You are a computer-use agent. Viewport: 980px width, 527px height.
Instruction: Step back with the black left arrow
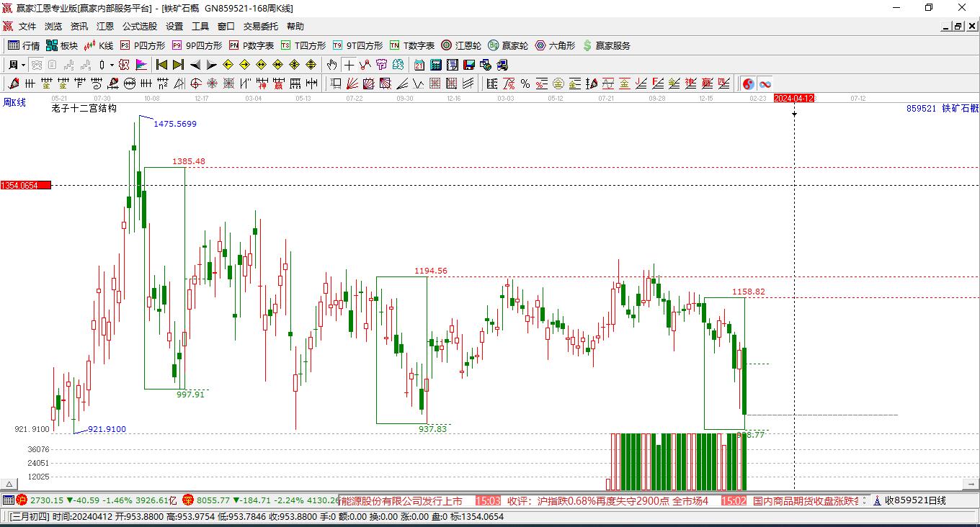[195, 65]
